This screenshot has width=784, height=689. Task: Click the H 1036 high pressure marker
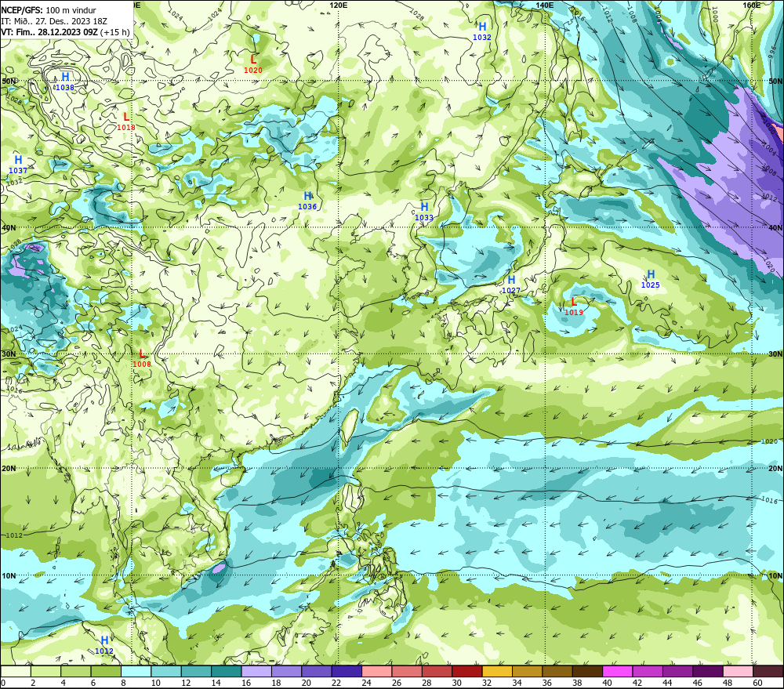pyautogui.click(x=307, y=201)
